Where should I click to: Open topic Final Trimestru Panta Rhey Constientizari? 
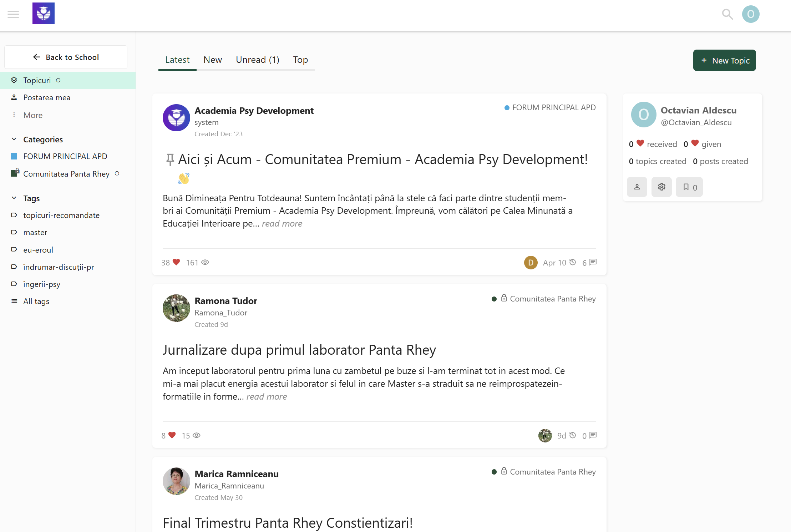pyautogui.click(x=288, y=523)
